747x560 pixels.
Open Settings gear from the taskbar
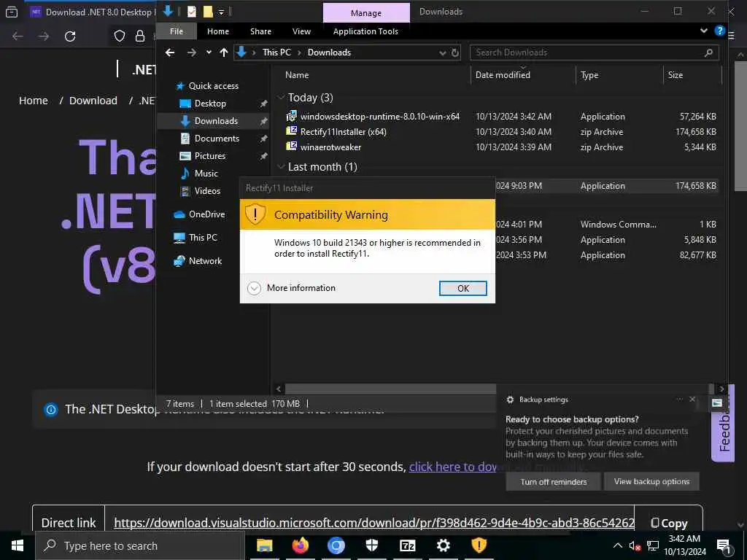(443, 545)
